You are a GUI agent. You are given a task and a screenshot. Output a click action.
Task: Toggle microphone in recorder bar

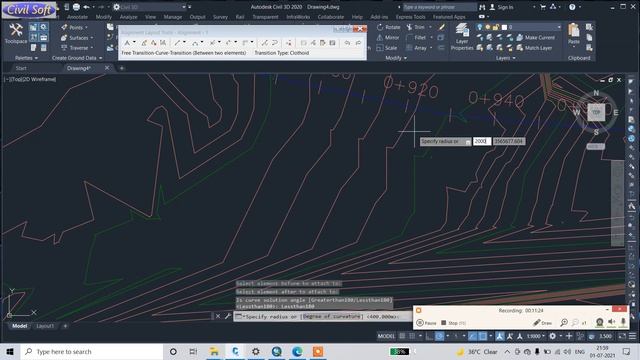[x=623, y=322]
